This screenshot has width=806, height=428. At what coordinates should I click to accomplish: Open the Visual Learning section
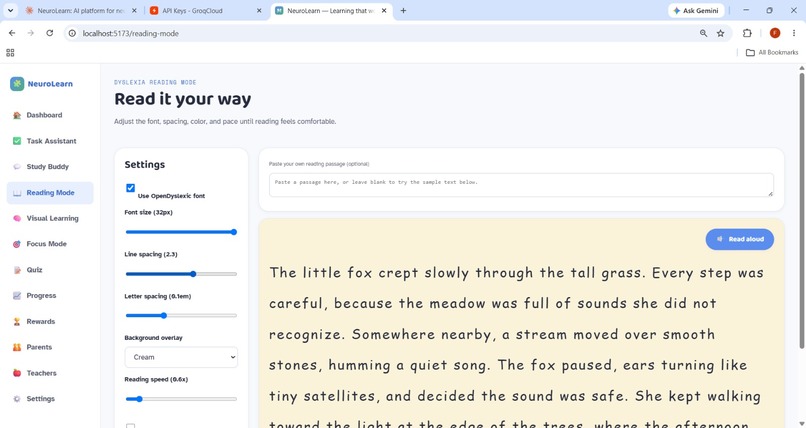[x=50, y=218]
